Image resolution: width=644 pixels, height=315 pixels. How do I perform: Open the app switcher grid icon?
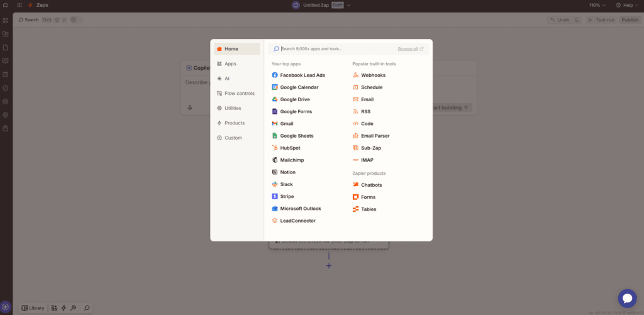coord(19,5)
